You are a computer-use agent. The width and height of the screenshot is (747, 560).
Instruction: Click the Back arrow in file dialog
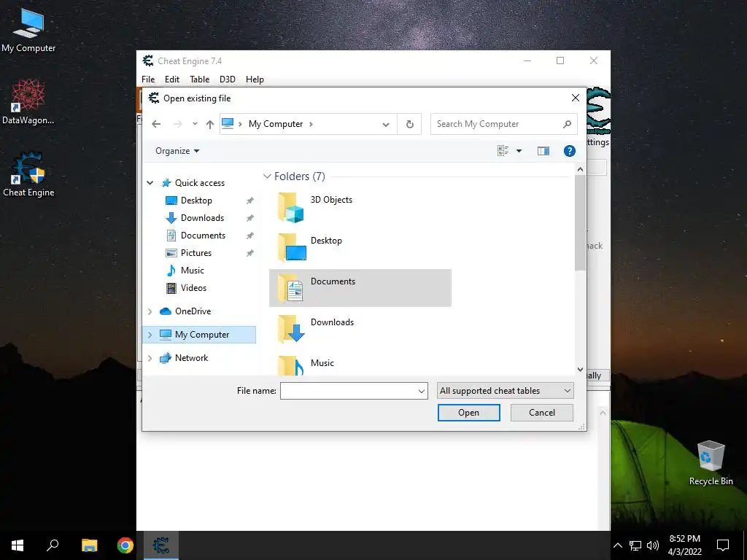coord(156,124)
